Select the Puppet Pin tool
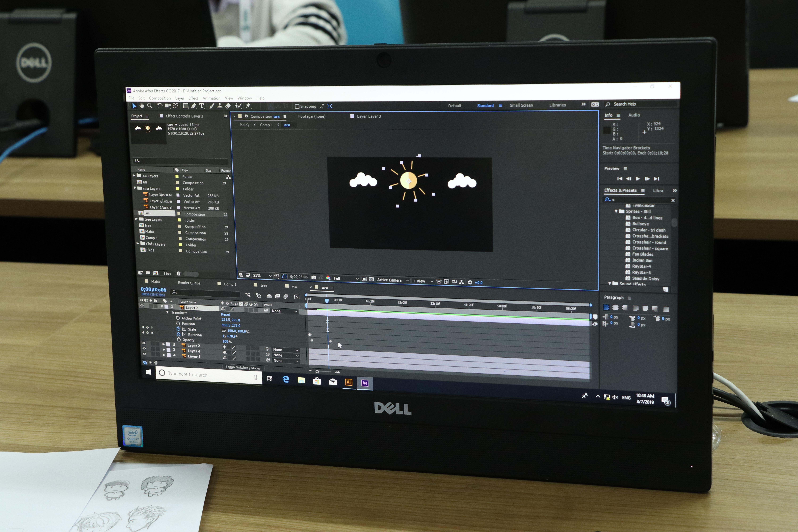 (x=248, y=106)
